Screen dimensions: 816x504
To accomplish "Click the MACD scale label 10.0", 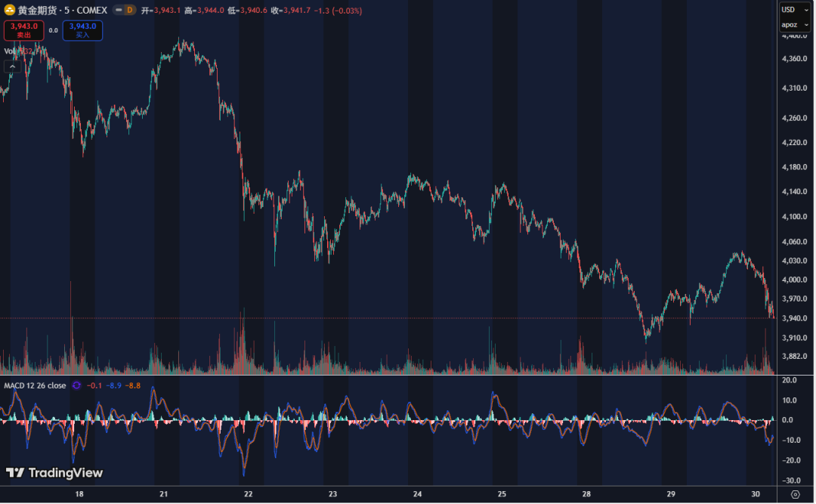I will tap(790, 400).
